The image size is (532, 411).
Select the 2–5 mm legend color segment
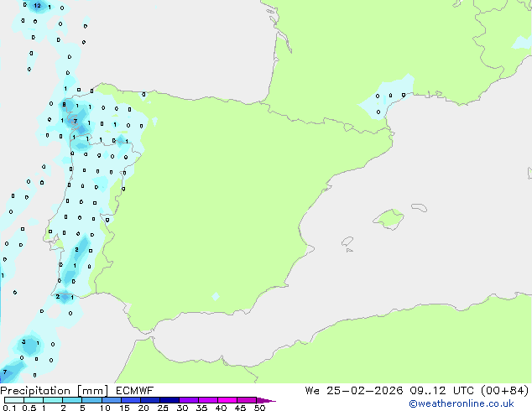72,400
